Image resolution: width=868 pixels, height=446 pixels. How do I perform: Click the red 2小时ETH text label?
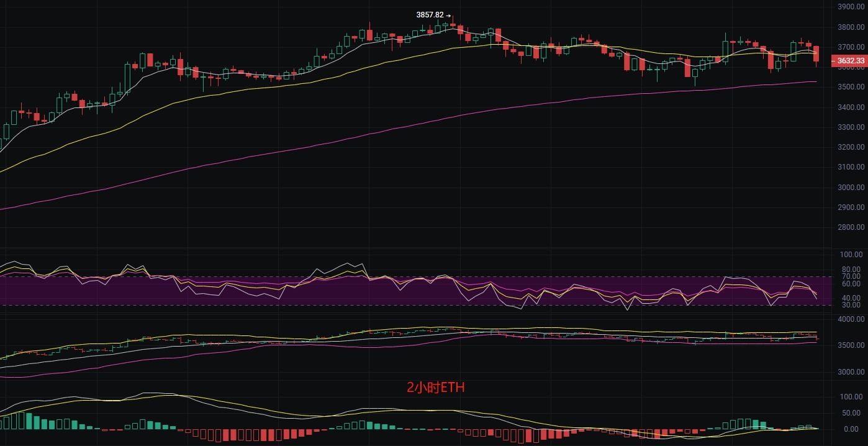(435, 388)
